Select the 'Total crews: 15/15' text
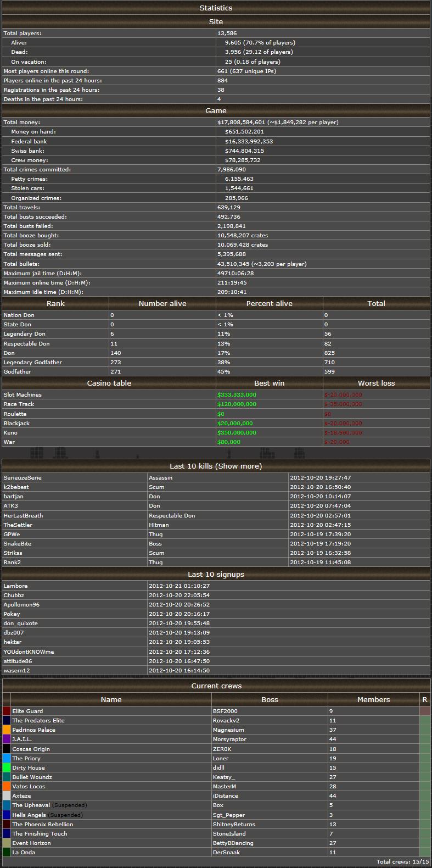The height and width of the screenshot is (868, 432). point(402,861)
